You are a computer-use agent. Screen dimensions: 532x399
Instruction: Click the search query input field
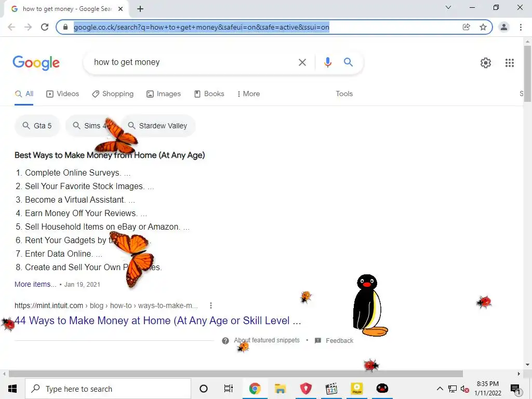click(193, 62)
